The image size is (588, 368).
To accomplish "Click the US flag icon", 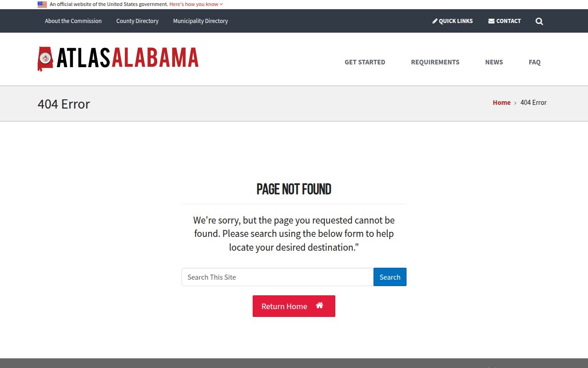I will 42,5.
